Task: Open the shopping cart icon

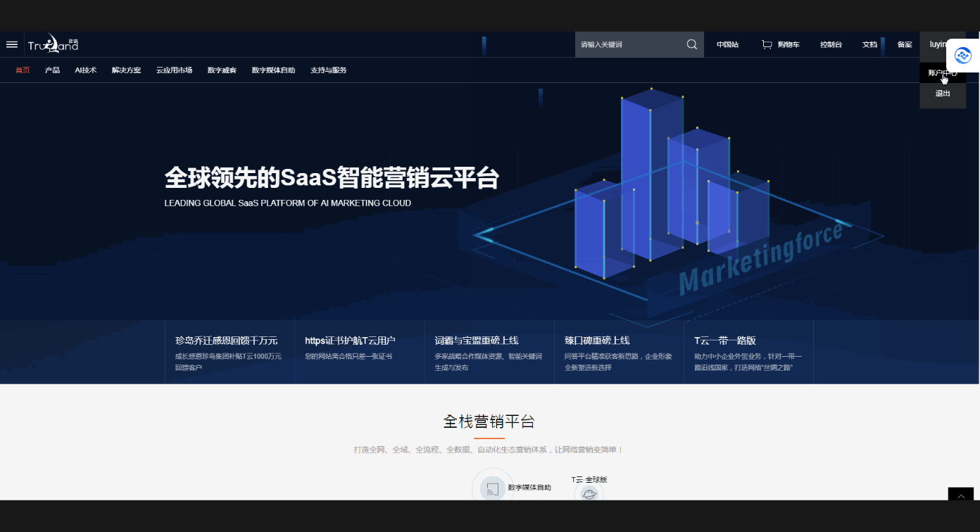Action: coord(767,44)
